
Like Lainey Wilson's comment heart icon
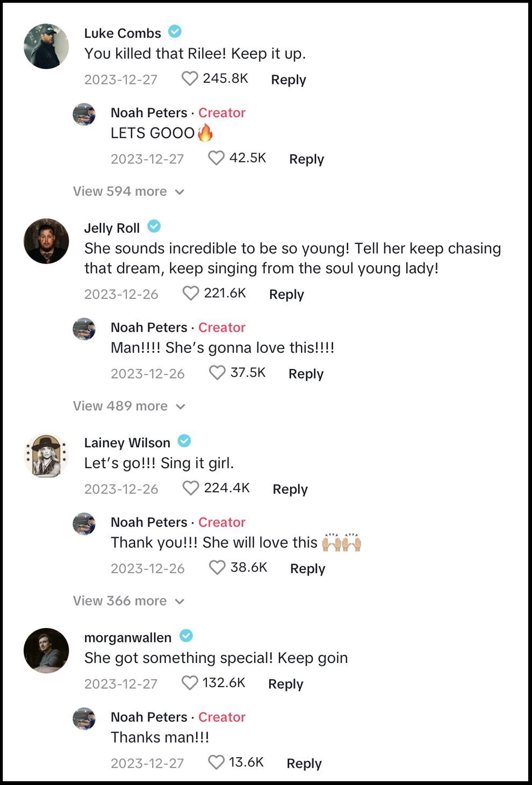(x=190, y=488)
